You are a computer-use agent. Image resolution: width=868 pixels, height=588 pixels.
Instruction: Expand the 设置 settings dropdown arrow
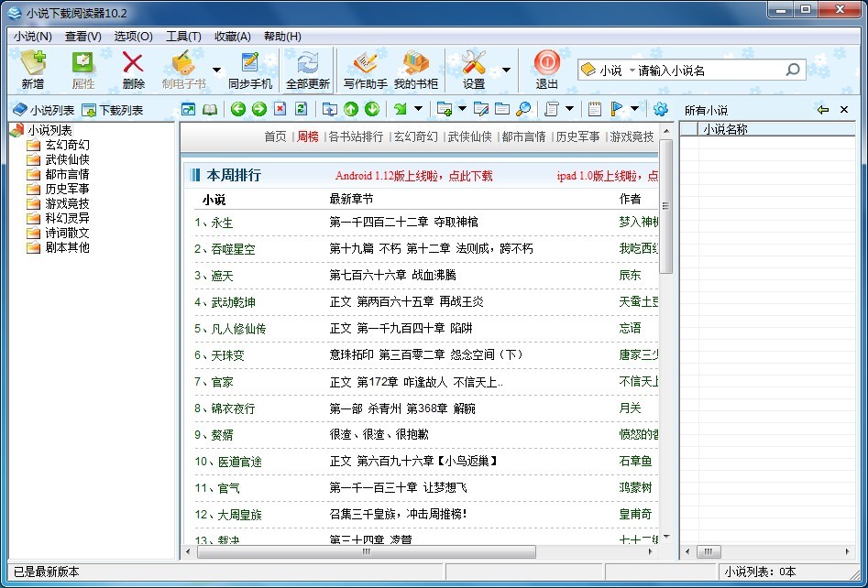tap(506, 70)
